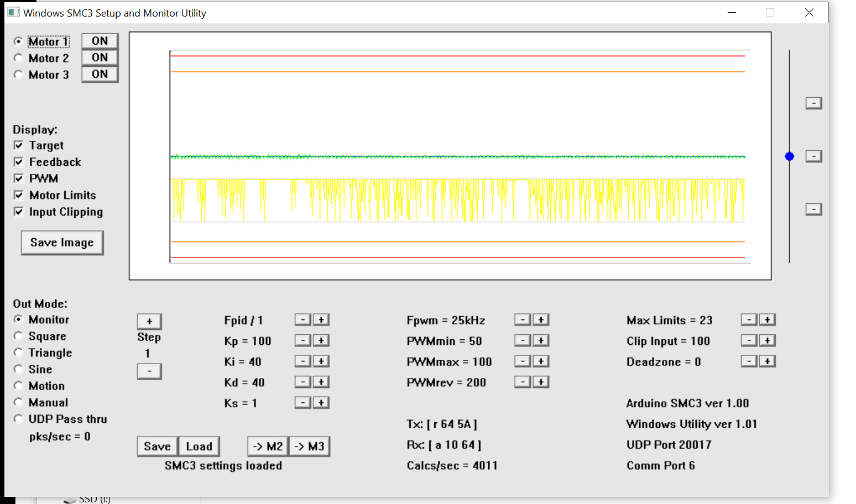The image size is (856, 504).
Task: Uncheck the Motor Limits checkbox
Action: click(x=19, y=195)
